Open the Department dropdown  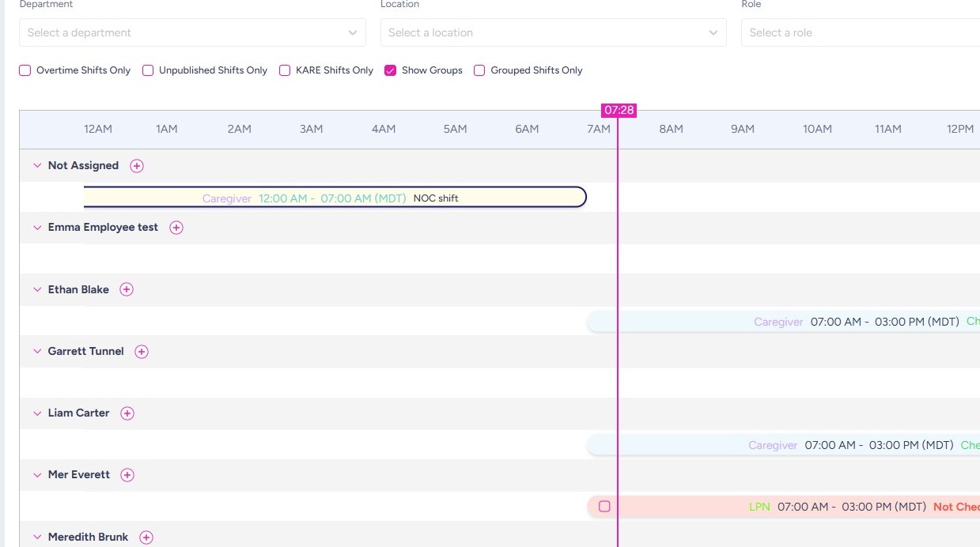tap(192, 32)
